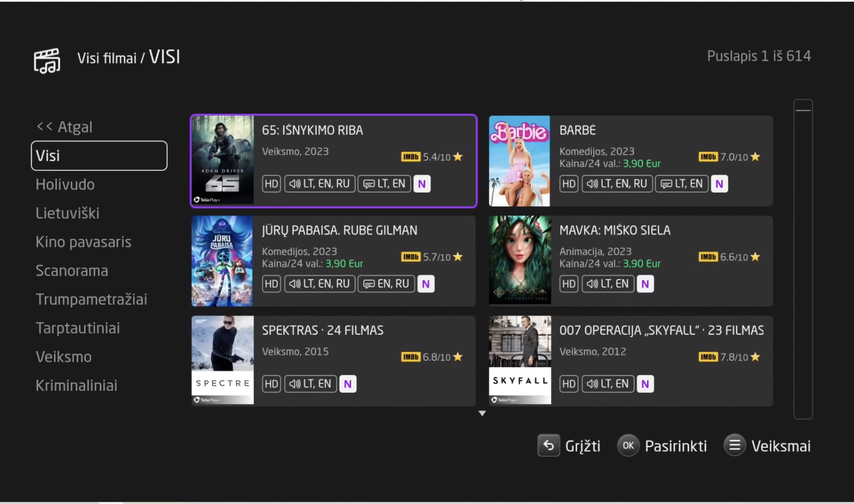Click the audio LT, EN badge on Mavka
Screen dimensions: 854x504
click(608, 284)
